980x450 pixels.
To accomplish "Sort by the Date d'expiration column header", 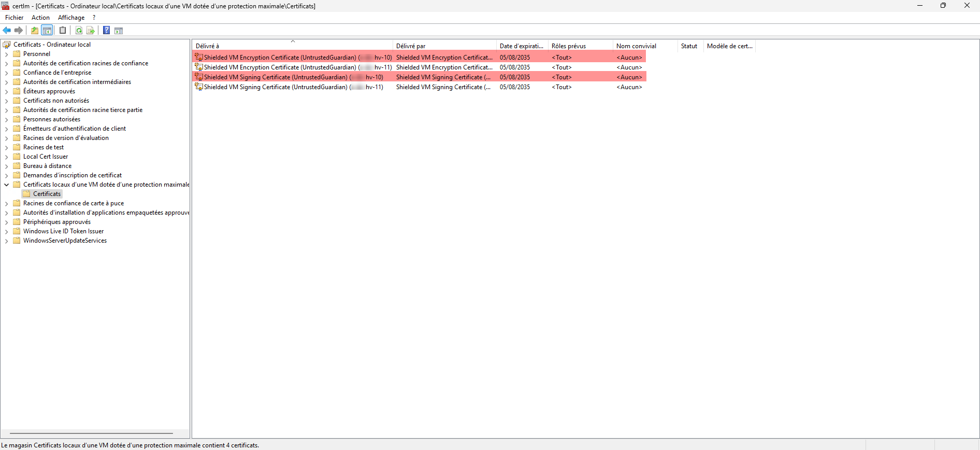I will pyautogui.click(x=521, y=46).
